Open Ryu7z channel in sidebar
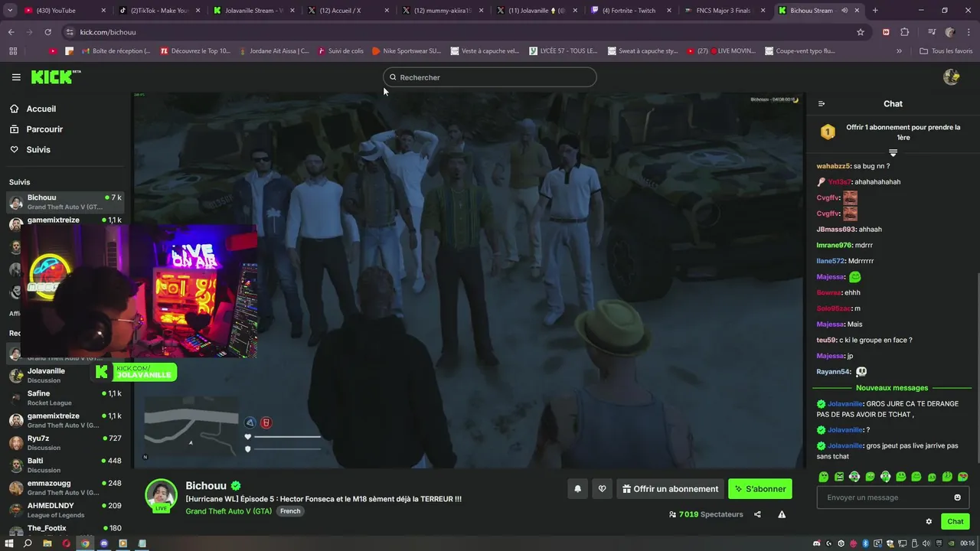The width and height of the screenshot is (980, 551). click(65, 442)
